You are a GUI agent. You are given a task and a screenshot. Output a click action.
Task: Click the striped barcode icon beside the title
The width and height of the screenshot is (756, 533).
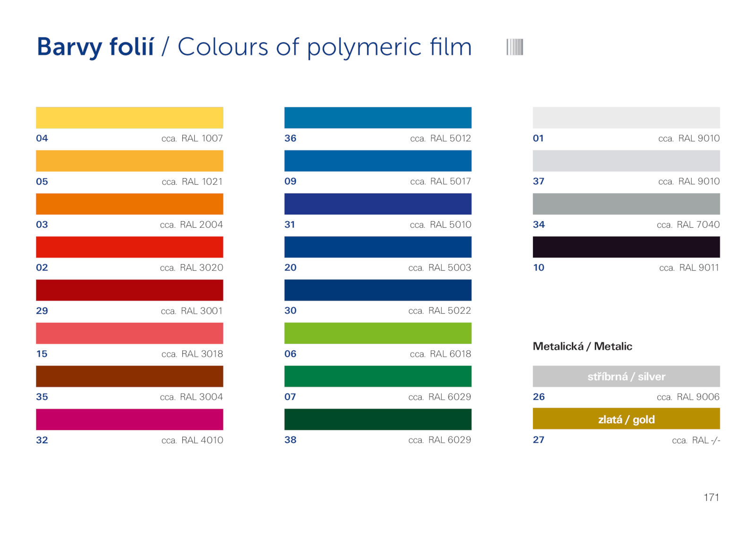[515, 47]
